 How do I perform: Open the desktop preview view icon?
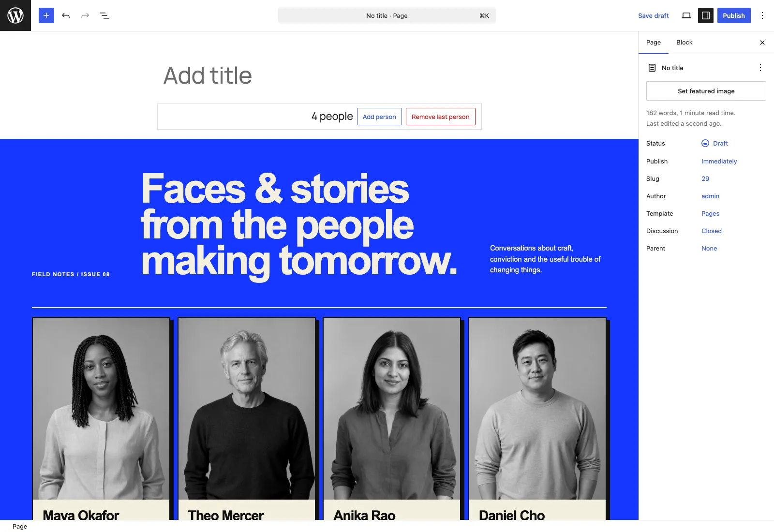pos(686,15)
